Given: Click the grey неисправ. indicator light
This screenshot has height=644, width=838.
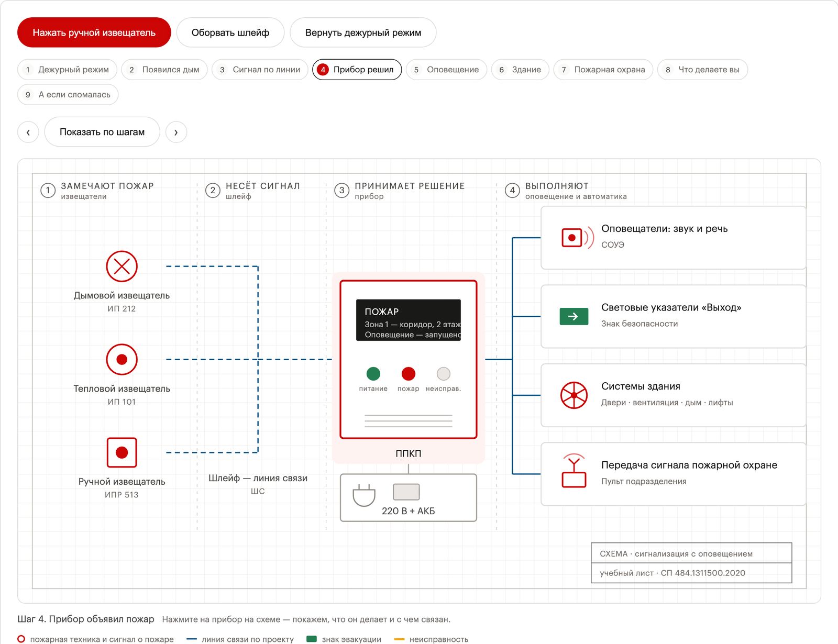Looking at the screenshot, I should pos(444,374).
